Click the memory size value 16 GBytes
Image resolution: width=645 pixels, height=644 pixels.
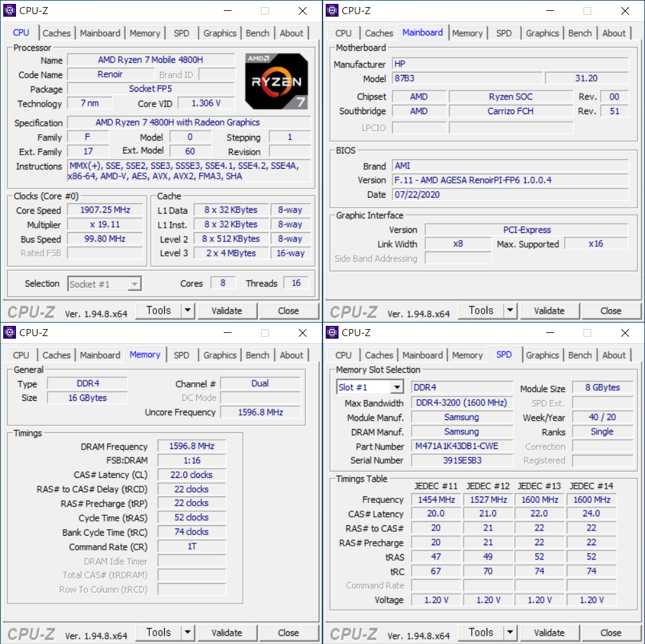click(87, 398)
